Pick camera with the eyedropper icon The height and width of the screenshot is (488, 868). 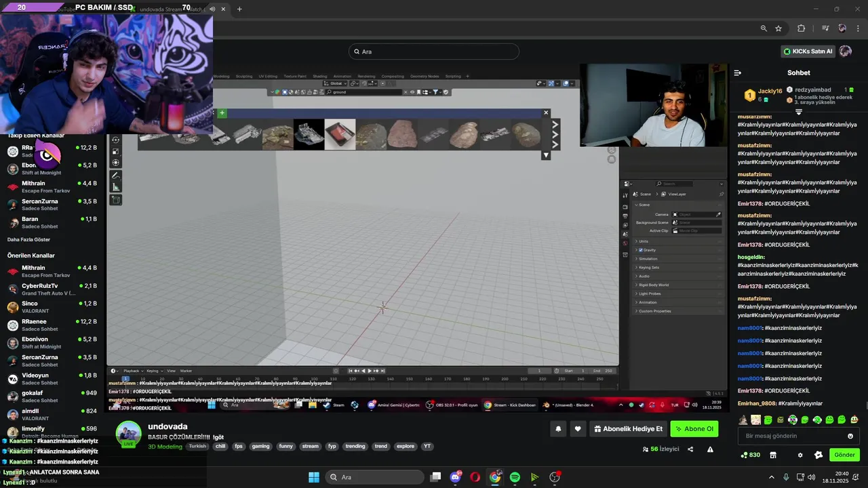click(x=719, y=214)
